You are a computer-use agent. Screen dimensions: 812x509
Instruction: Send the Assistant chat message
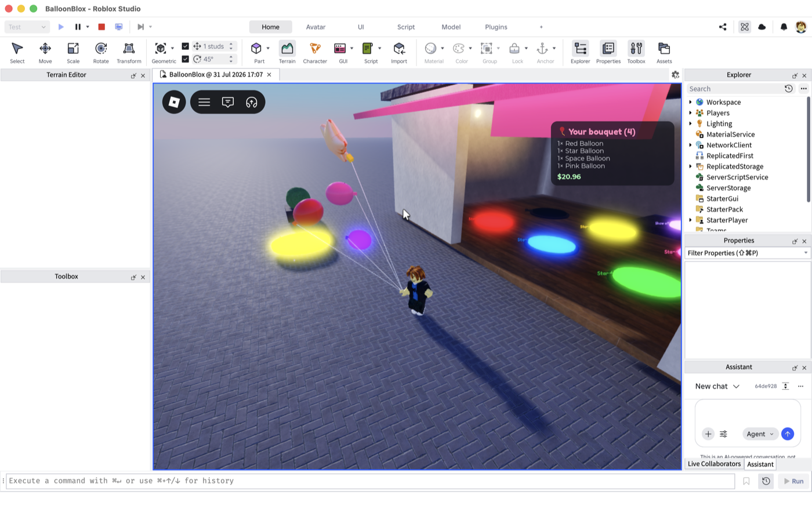tap(787, 434)
